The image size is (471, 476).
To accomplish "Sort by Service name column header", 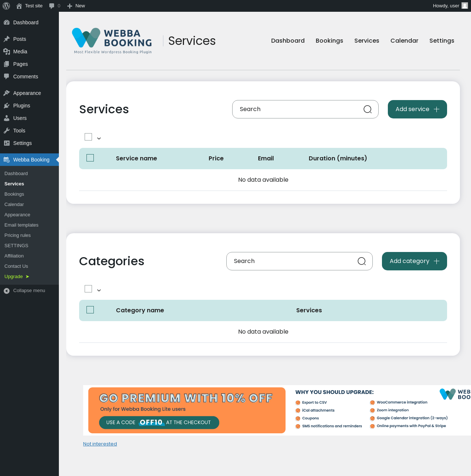I will pos(137,159).
